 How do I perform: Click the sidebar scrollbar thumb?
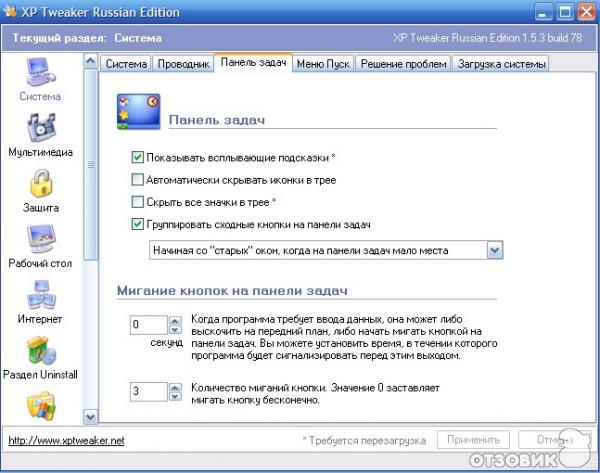click(x=91, y=165)
